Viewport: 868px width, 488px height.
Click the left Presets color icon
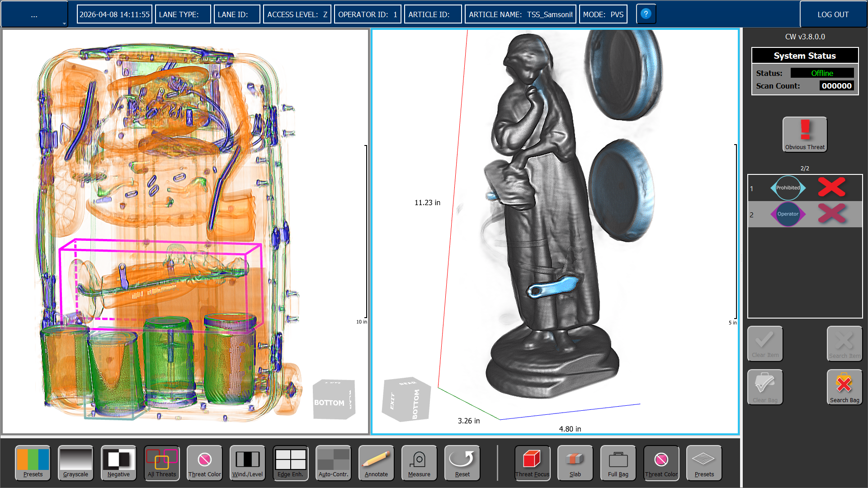pos(33,462)
